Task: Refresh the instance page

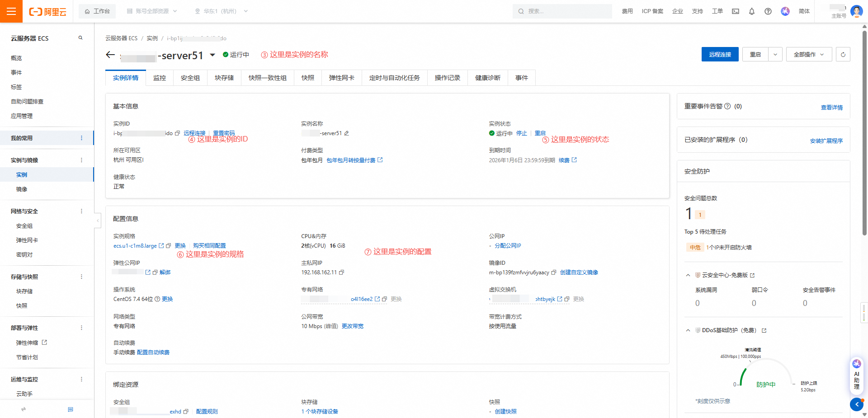Action: 843,54
